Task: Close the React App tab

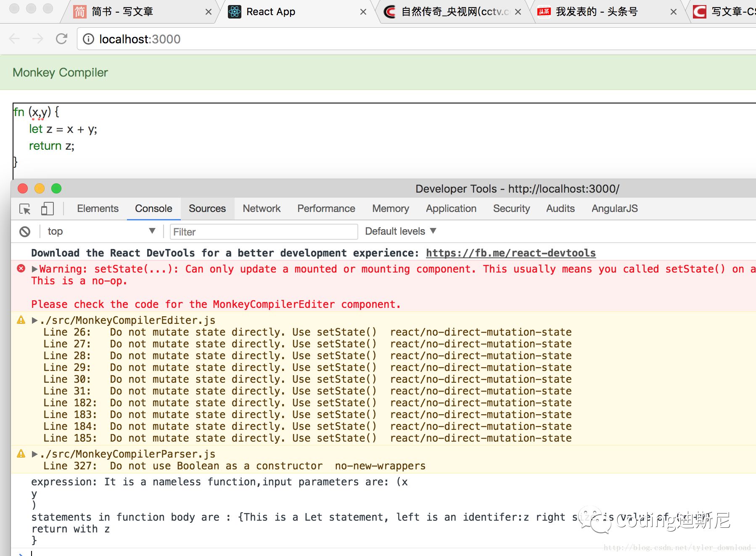Action: coord(363,12)
